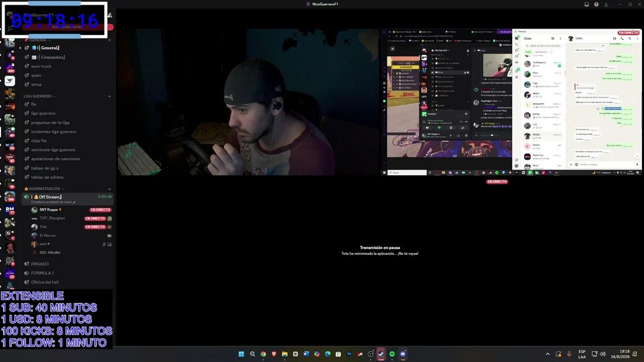Open Windows Start menu
The height and width of the screenshot is (362, 644).
tap(241, 354)
